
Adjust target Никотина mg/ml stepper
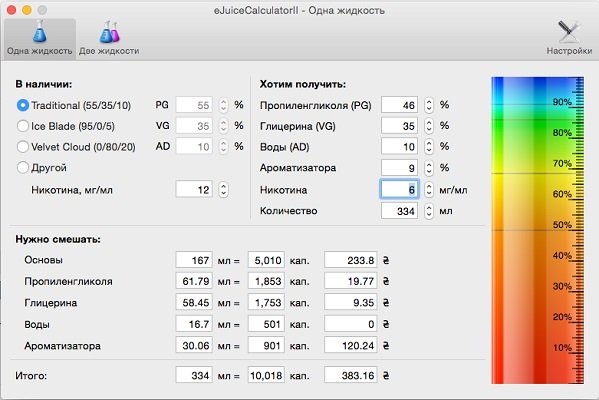tap(429, 189)
